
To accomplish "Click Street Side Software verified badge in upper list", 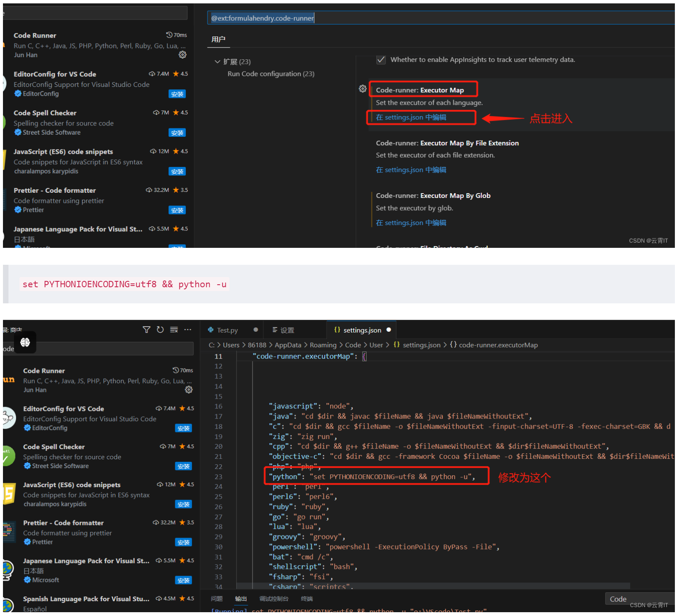I will click(18, 132).
